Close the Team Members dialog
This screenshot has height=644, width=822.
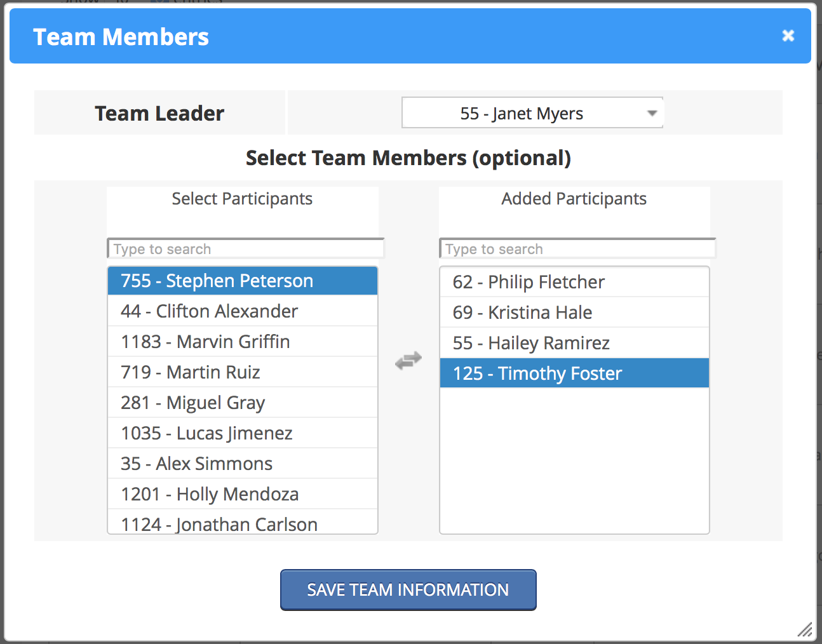pos(788,36)
